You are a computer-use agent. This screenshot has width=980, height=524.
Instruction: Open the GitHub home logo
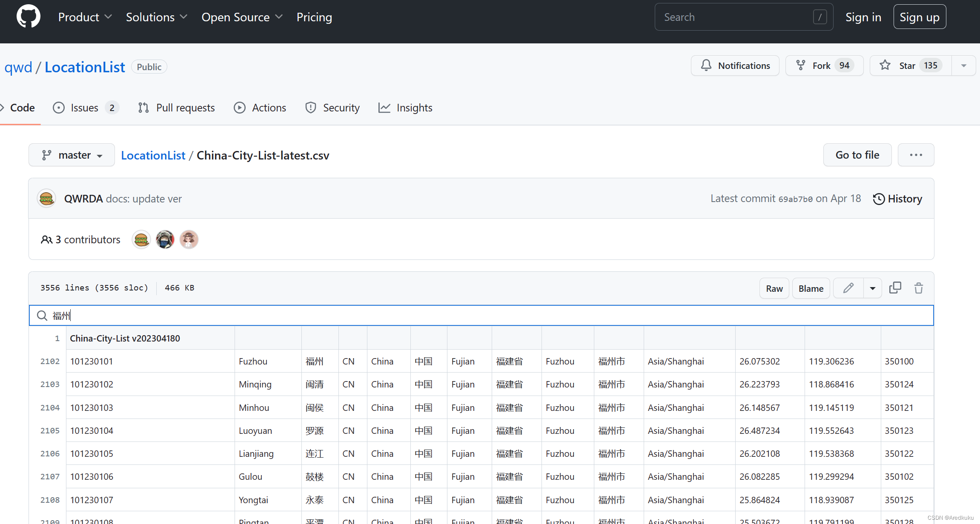click(x=29, y=17)
